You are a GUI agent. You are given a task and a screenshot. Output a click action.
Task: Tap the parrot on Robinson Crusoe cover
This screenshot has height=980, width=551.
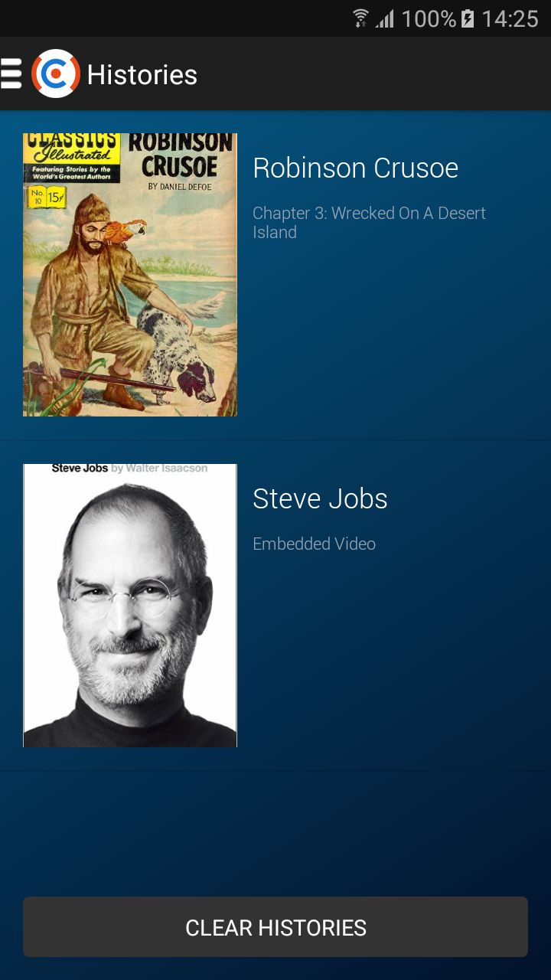click(x=126, y=230)
